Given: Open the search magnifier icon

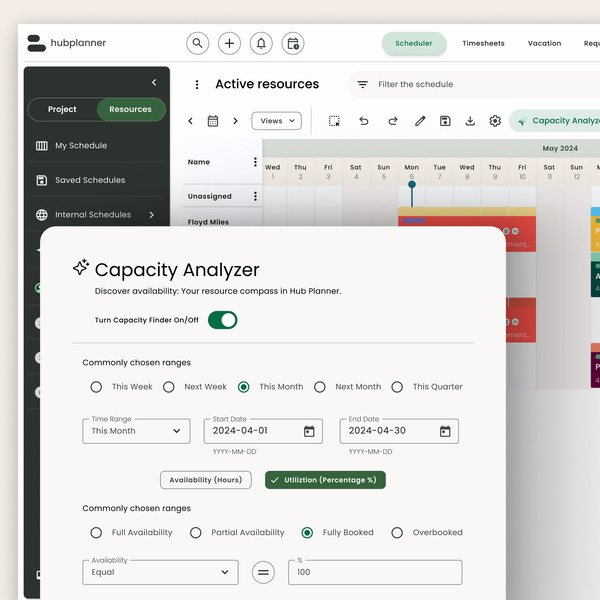Looking at the screenshot, I should 197,43.
